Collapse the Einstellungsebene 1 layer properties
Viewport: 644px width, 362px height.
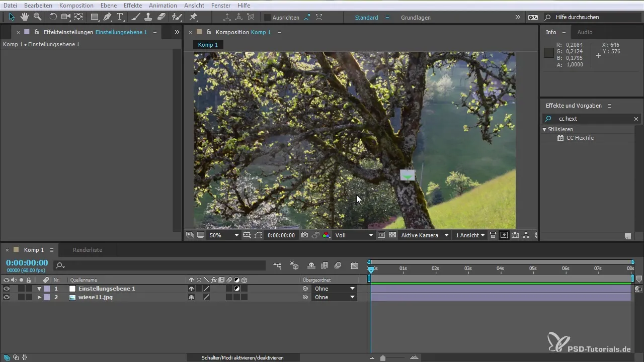click(39, 289)
